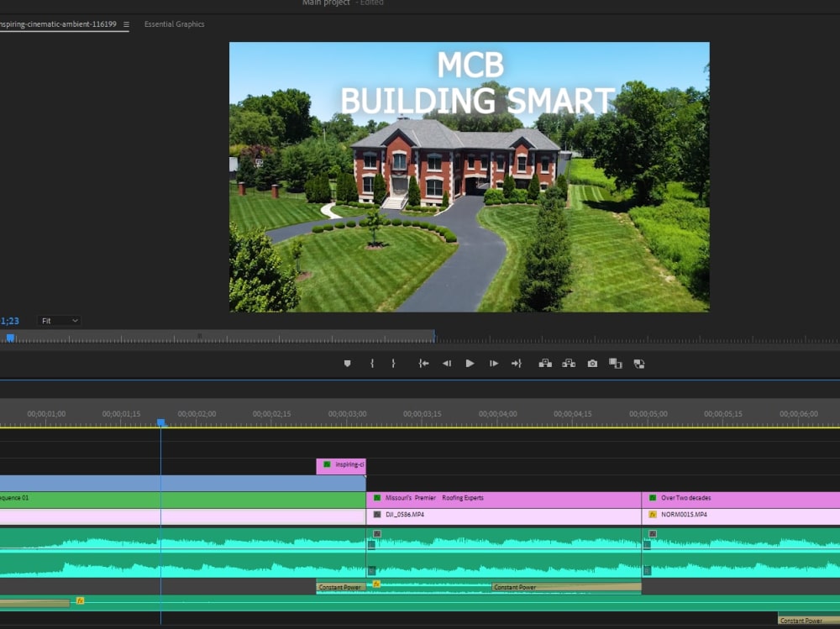
Task: Click the fx badge beside first Constant Power
Action: pos(376,584)
